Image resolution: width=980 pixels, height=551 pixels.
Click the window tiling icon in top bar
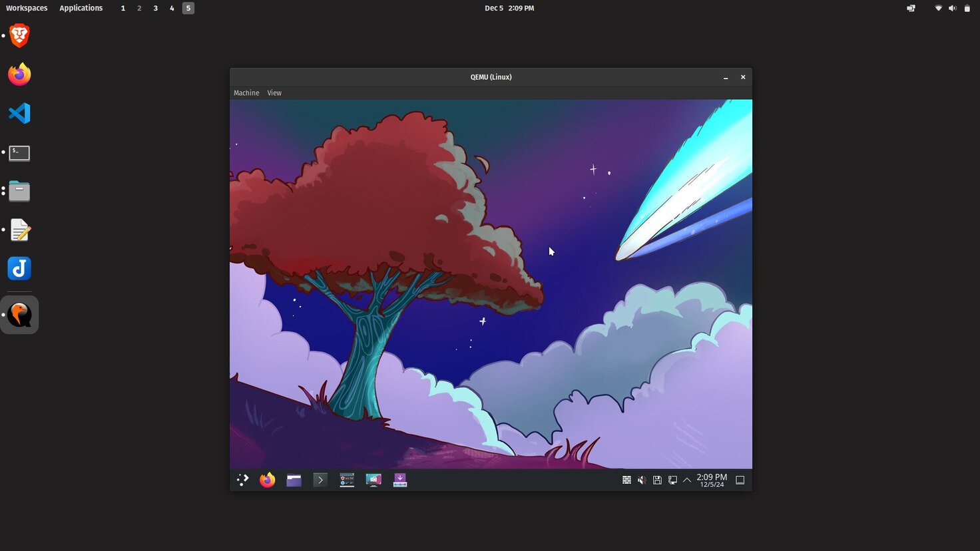click(911, 8)
